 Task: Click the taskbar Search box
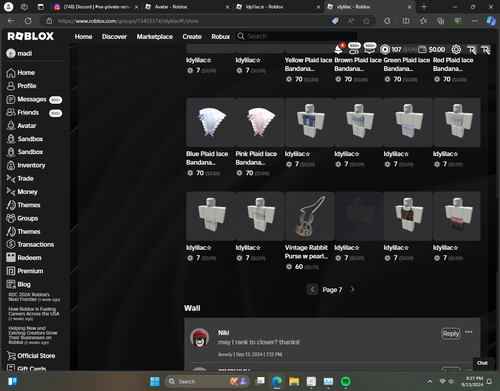pos(208,381)
